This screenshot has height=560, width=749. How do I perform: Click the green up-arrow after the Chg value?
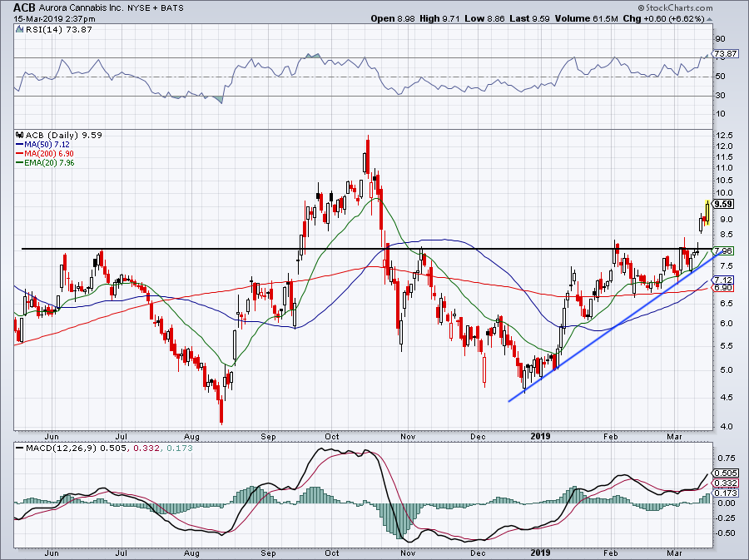(x=709, y=19)
